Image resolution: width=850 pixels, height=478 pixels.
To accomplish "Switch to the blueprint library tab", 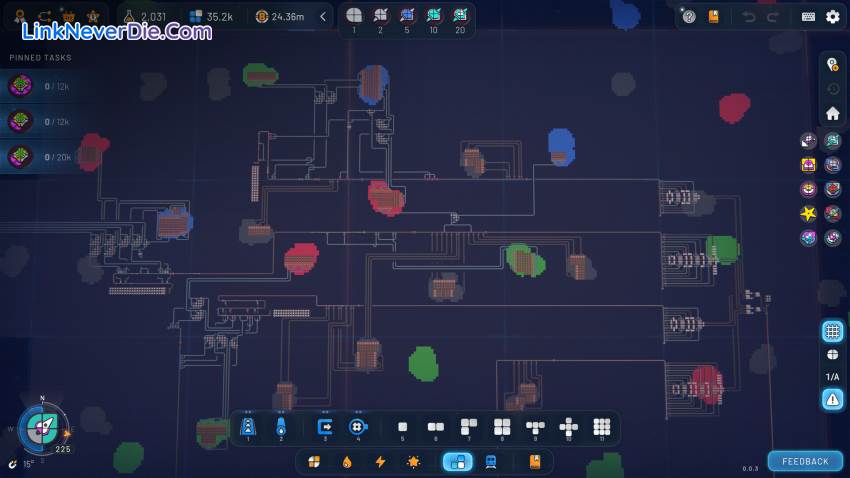I will pyautogui.click(x=534, y=461).
